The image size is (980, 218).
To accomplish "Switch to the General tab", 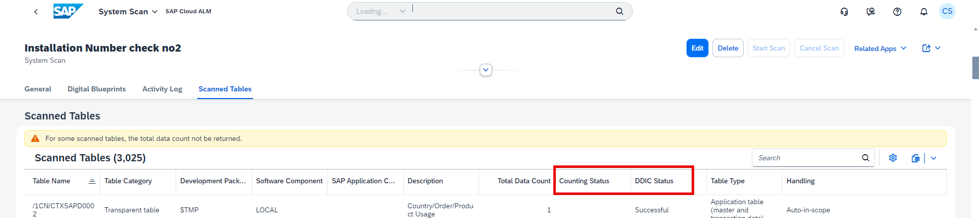I will 38,89.
